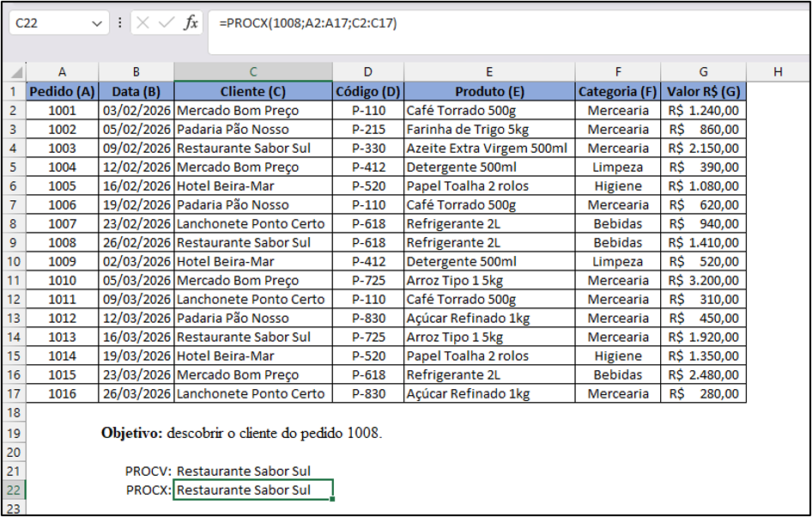Viewport: 812px width, 517px height.
Task: Select column G header
Action: tap(703, 72)
